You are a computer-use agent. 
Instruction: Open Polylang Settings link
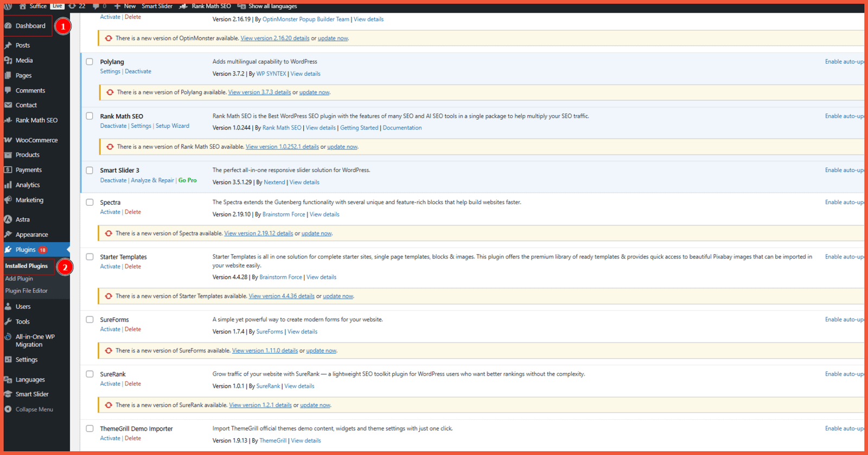point(110,72)
